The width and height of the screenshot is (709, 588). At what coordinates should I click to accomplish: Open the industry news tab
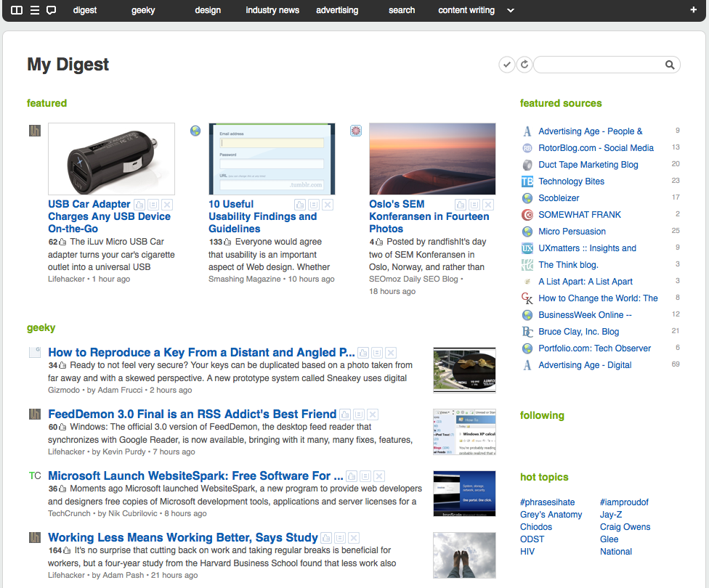pyautogui.click(x=272, y=10)
